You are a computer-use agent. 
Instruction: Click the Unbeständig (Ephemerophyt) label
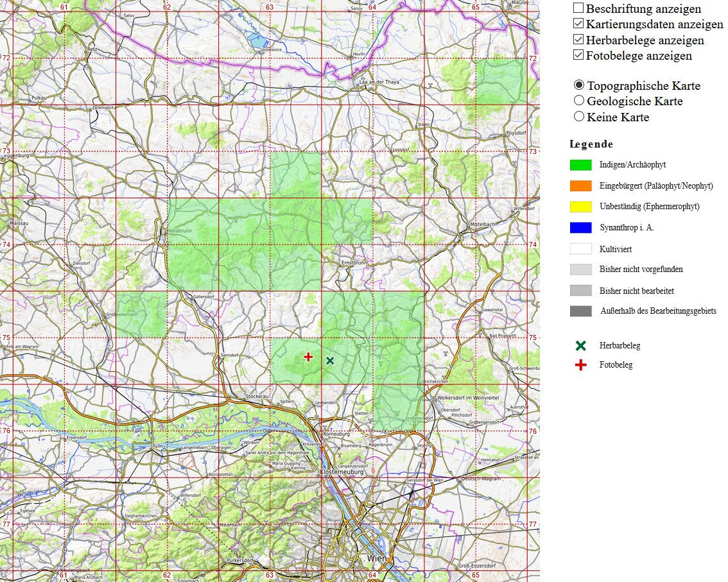coord(649,207)
